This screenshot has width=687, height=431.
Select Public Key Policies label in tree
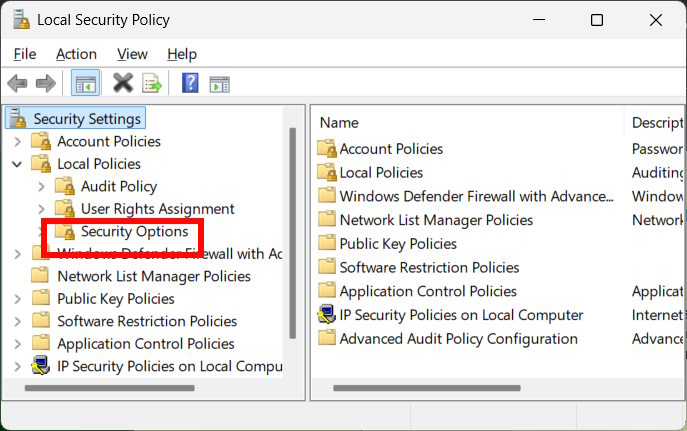(116, 299)
